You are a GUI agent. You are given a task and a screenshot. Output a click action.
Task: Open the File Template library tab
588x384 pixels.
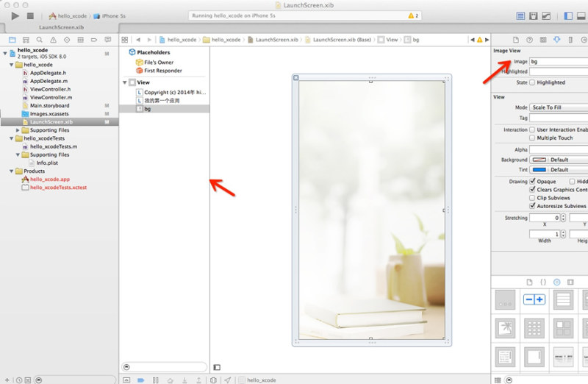tap(529, 282)
